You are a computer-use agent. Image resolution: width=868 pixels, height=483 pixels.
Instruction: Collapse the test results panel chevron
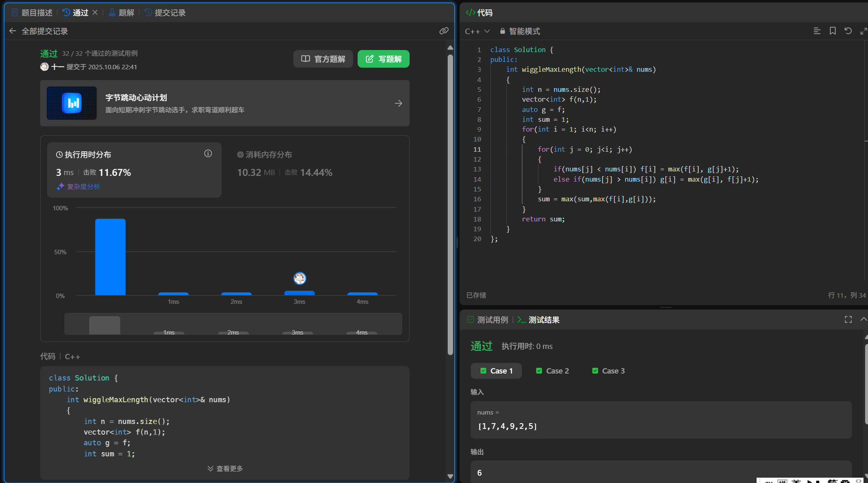(863, 319)
